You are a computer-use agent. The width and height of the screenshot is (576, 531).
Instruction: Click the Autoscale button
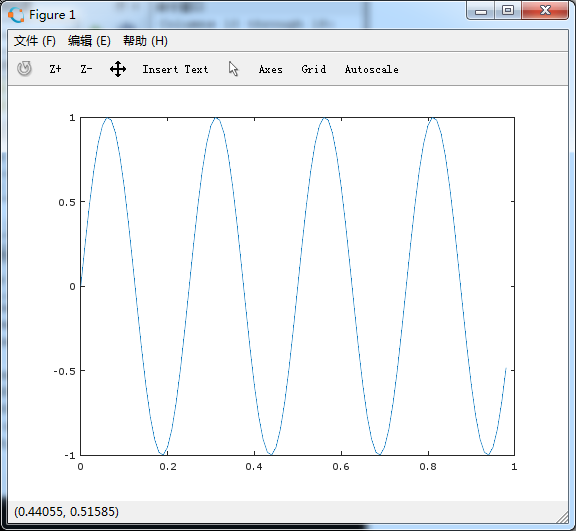tap(372, 69)
